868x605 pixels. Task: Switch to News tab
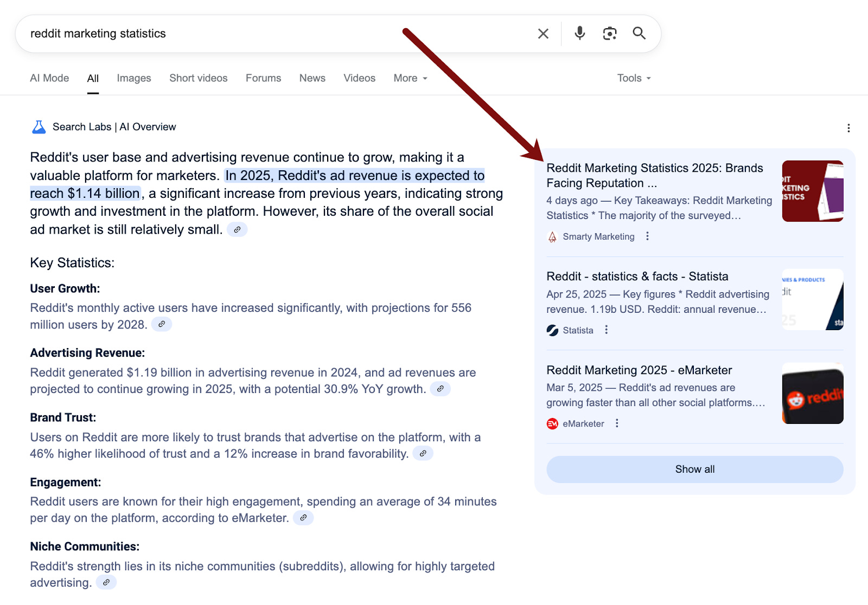(x=312, y=78)
